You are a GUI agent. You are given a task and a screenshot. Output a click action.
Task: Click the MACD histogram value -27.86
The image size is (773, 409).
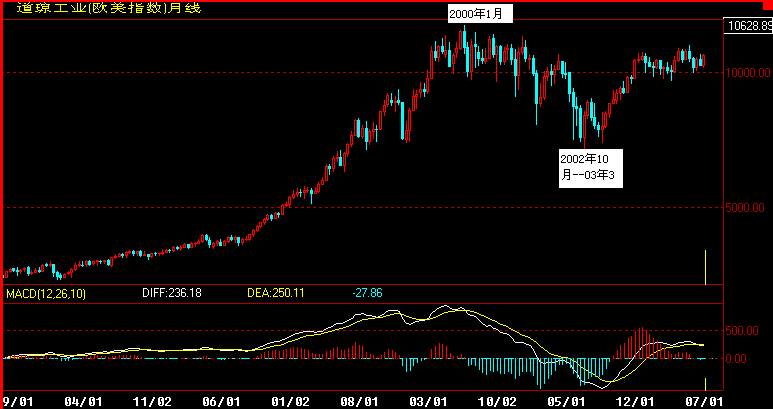click(x=368, y=294)
